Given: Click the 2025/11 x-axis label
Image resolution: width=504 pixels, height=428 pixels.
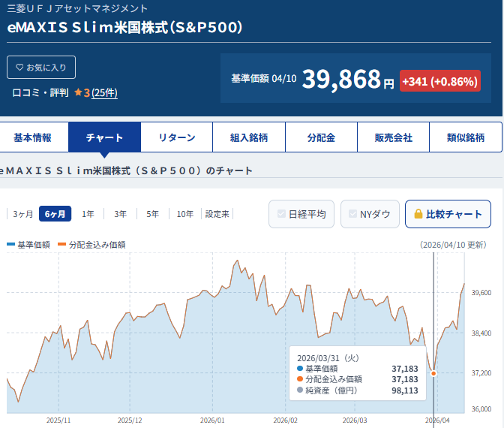Looking at the screenshot, I should tap(58, 420).
